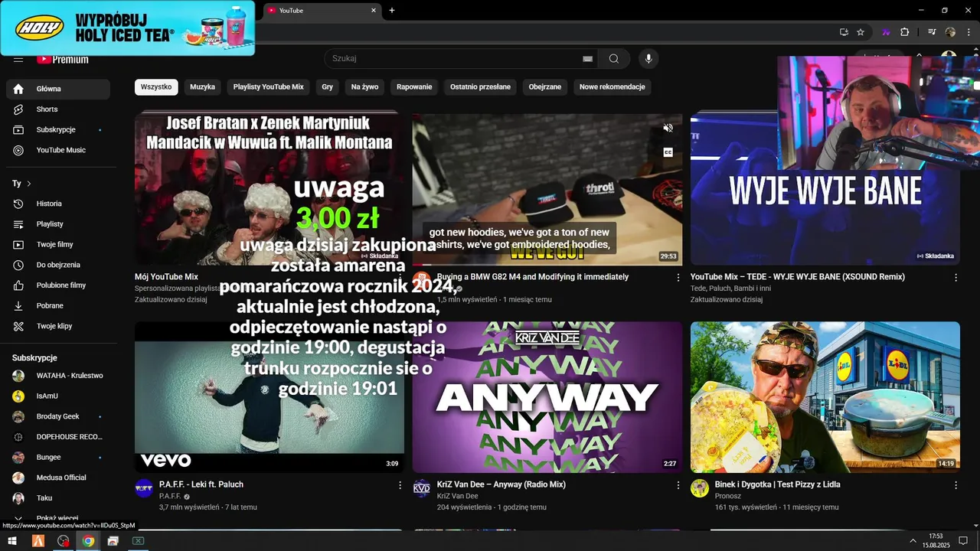980x551 pixels.
Task: Select Playlisty YouTube Mix chip
Action: [x=269, y=87]
